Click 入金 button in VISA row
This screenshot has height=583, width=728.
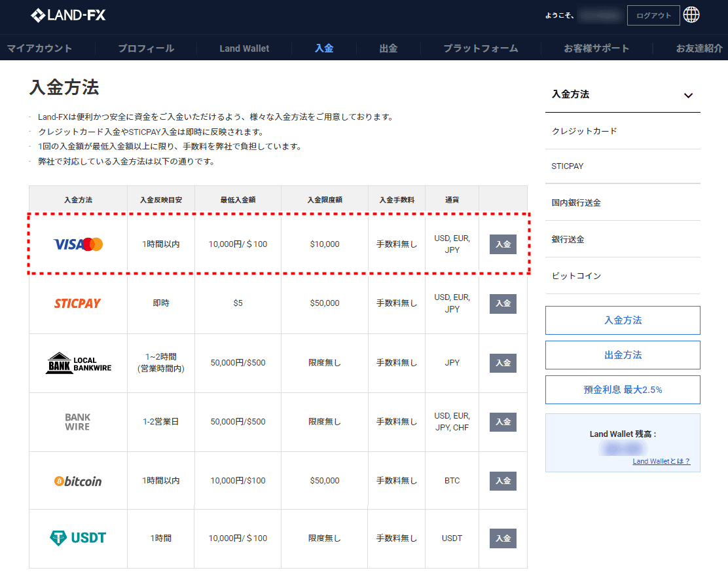click(503, 244)
